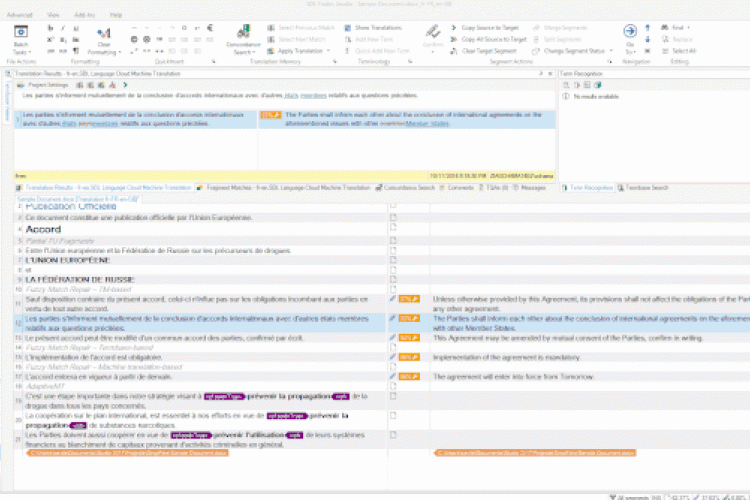This screenshot has height=500, width=750.
Task: Switch to the Comments tab
Action: tap(457, 188)
